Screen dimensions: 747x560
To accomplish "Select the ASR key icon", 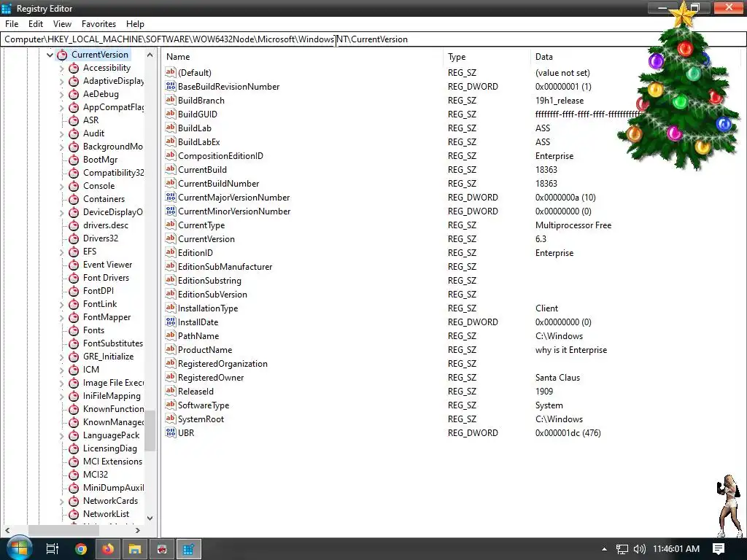I will tap(74, 120).
